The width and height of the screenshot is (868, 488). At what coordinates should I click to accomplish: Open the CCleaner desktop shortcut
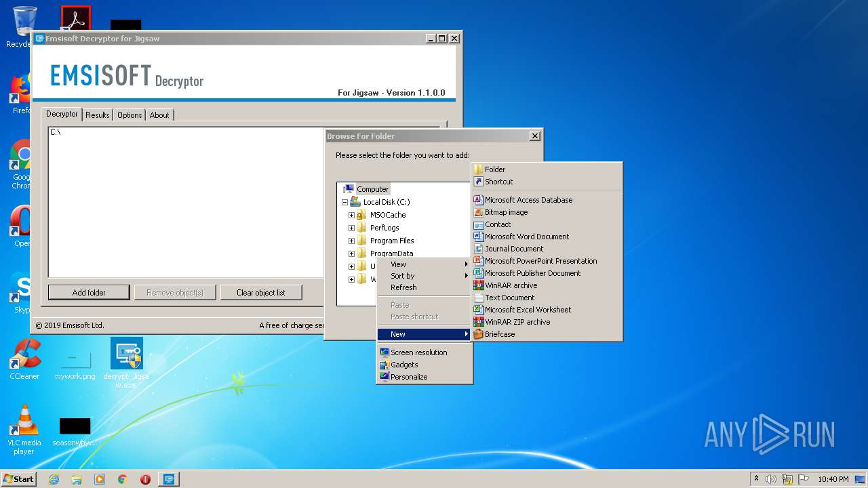click(24, 360)
